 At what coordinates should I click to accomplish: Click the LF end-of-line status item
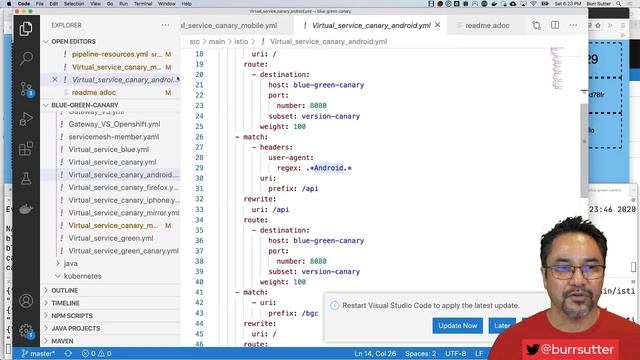tap(479, 353)
